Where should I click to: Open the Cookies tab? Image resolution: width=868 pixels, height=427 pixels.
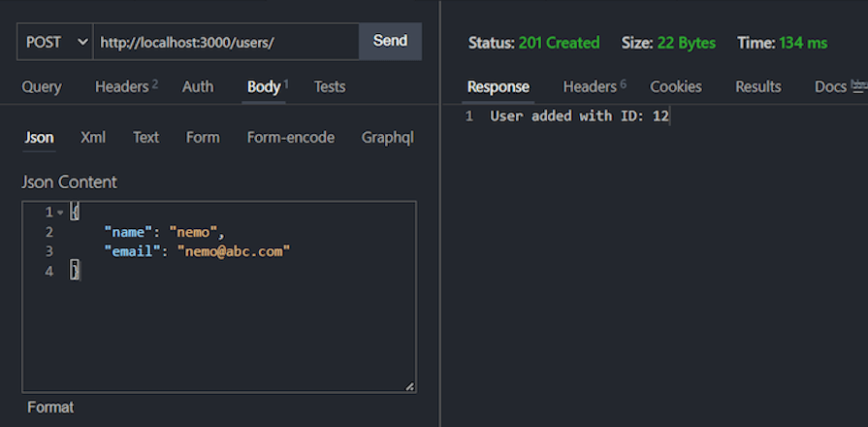675,87
